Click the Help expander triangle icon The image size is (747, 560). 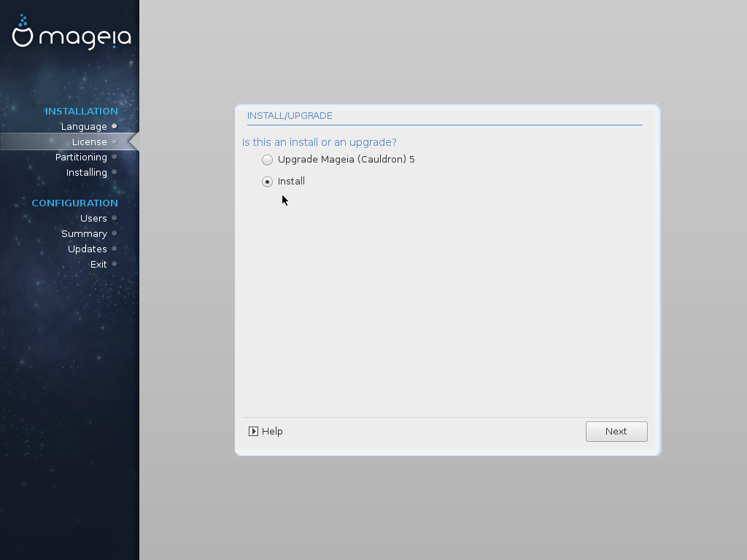point(253,432)
